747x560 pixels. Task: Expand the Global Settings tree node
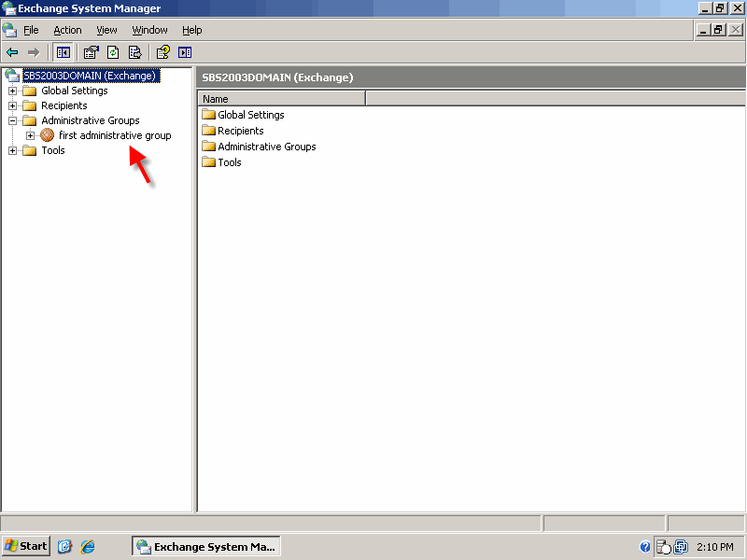pos(13,91)
